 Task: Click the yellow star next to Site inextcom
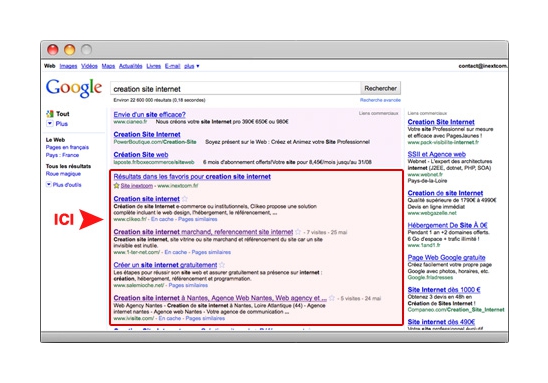coord(116,186)
